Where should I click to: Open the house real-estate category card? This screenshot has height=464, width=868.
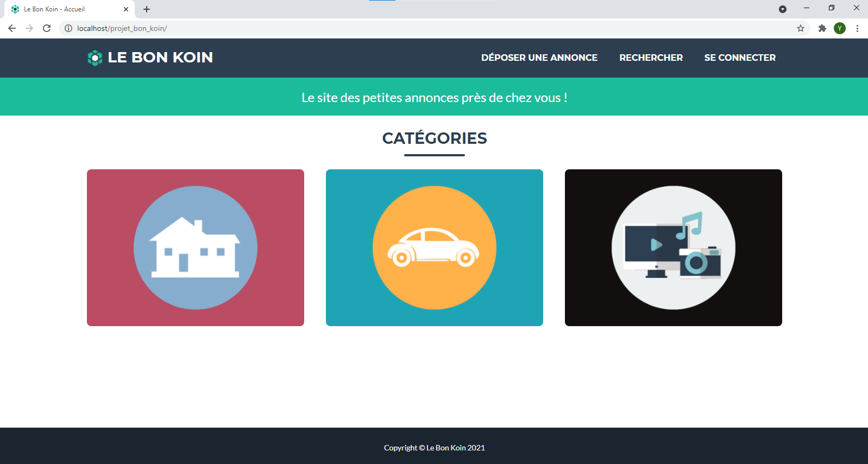click(x=196, y=247)
